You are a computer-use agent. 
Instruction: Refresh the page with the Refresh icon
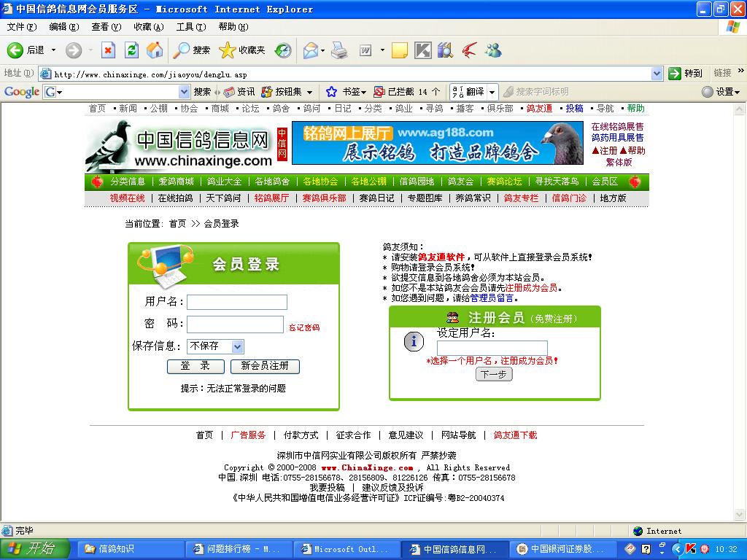click(131, 50)
